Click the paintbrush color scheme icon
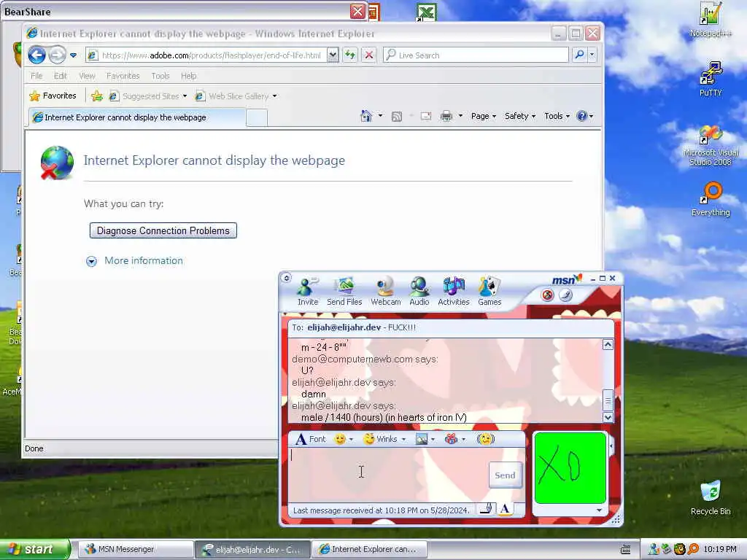Viewport: 747px width, 560px height. coord(565,295)
